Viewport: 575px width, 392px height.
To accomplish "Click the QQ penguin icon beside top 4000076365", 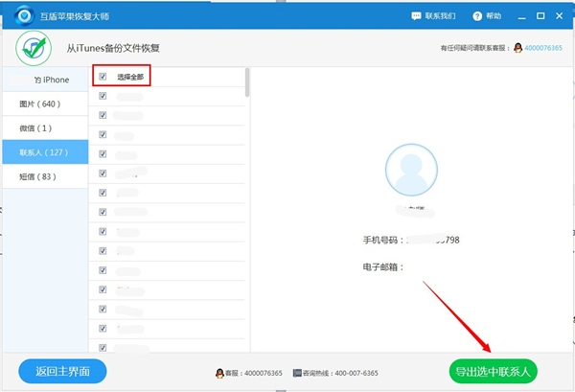I will point(517,48).
